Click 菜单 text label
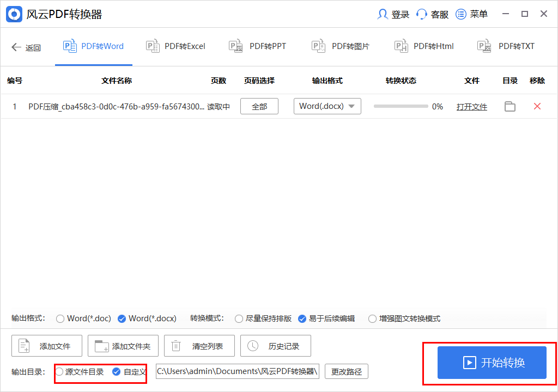Image resolution: width=558 pixels, height=392 pixels. click(478, 14)
